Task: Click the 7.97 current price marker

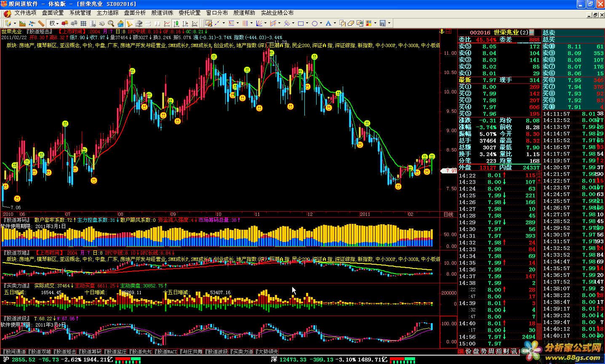Action: (x=449, y=171)
